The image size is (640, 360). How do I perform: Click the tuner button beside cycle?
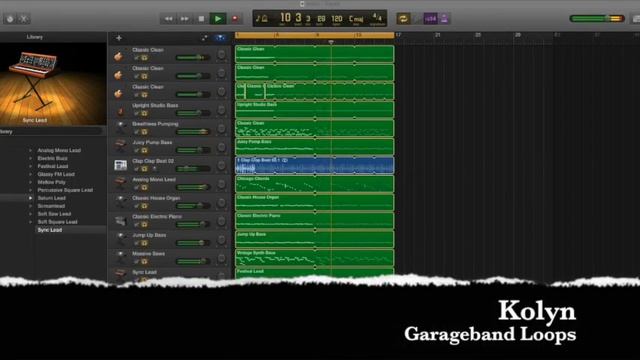pos(417,19)
